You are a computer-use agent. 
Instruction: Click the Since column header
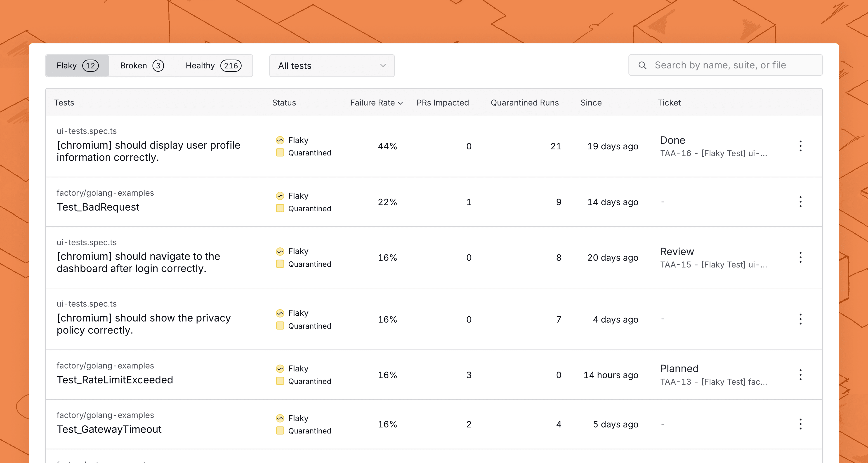591,103
